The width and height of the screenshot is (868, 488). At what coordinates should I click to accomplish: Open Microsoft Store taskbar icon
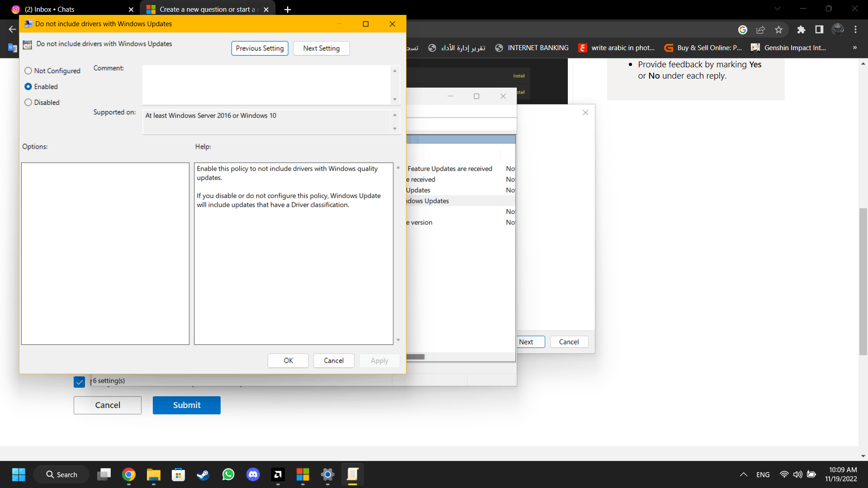point(179,474)
